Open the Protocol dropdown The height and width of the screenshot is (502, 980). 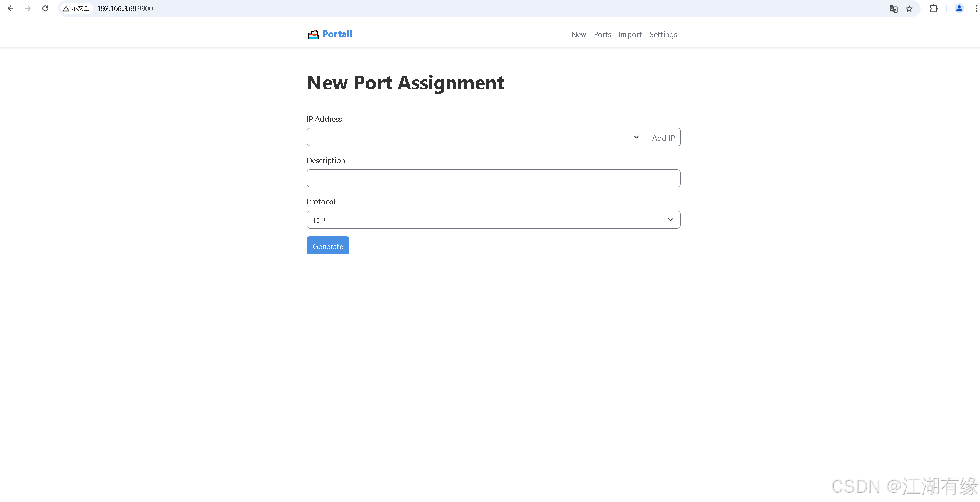(493, 219)
